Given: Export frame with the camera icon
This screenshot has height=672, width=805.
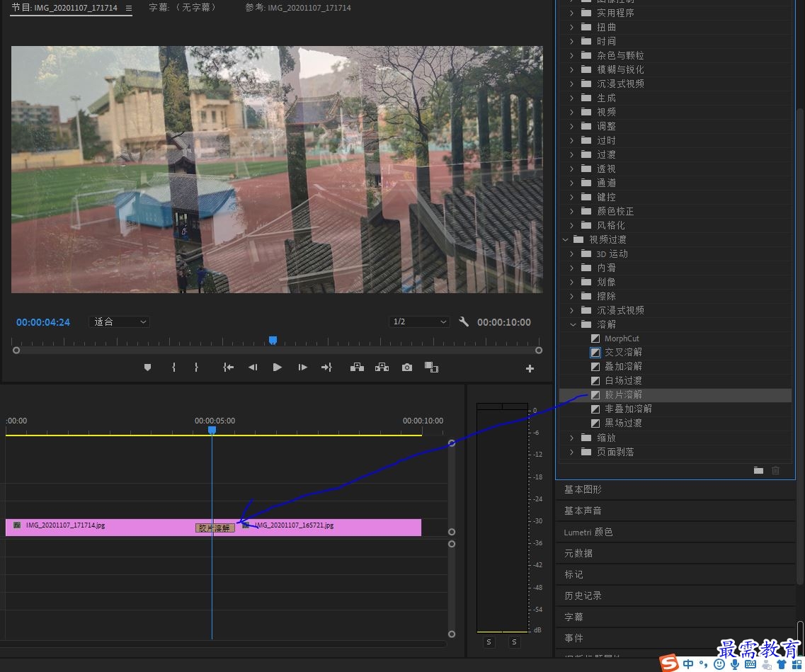Looking at the screenshot, I should 407,367.
